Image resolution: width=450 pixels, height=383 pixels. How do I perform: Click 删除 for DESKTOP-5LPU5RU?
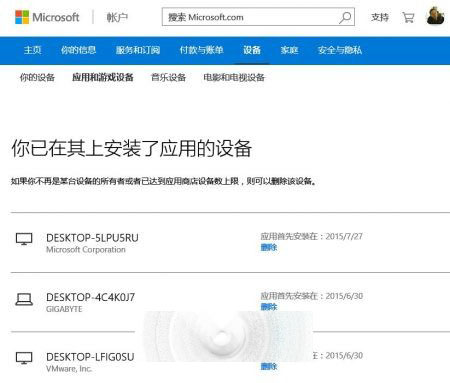[269, 247]
